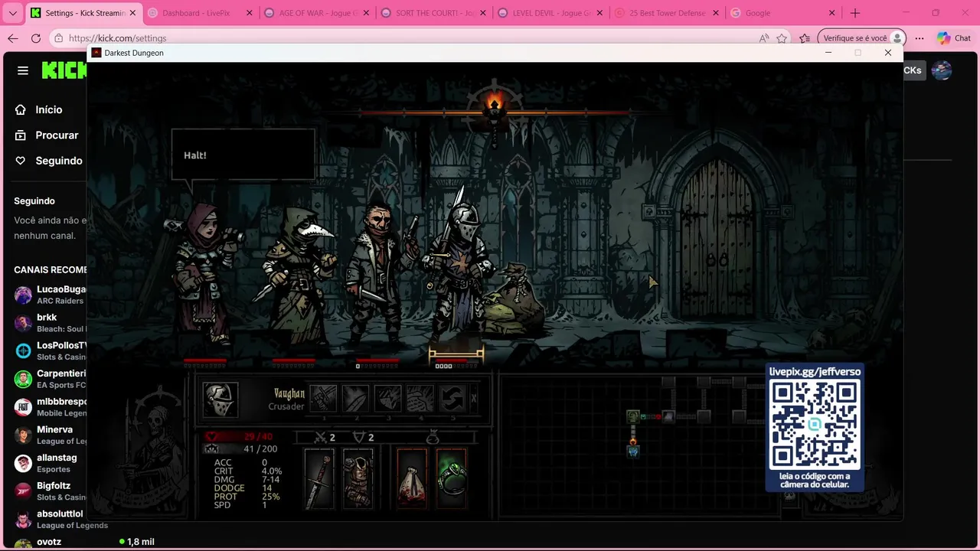
Task: Go back in the browser
Action: pyautogui.click(x=13, y=38)
